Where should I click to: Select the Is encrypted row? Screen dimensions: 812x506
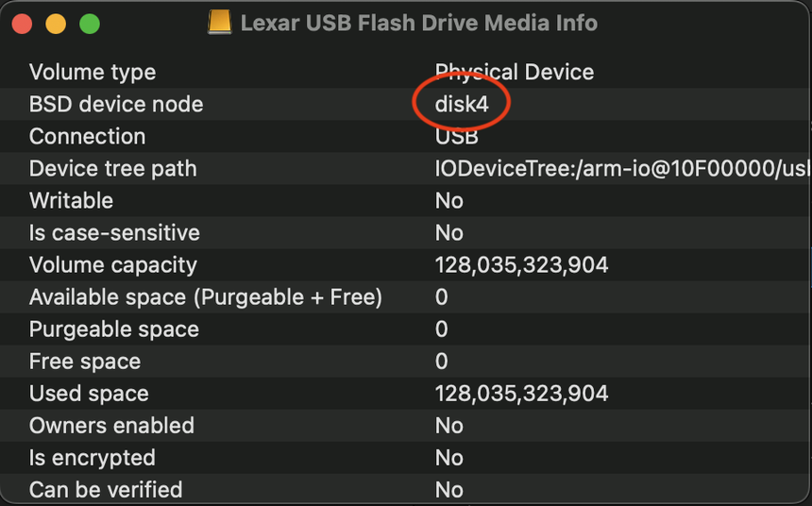[x=92, y=457]
